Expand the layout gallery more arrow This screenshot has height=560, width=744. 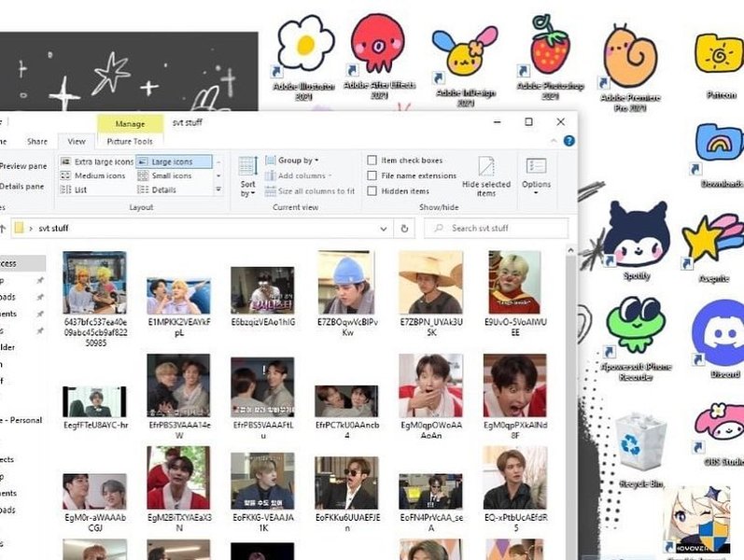coord(218,189)
